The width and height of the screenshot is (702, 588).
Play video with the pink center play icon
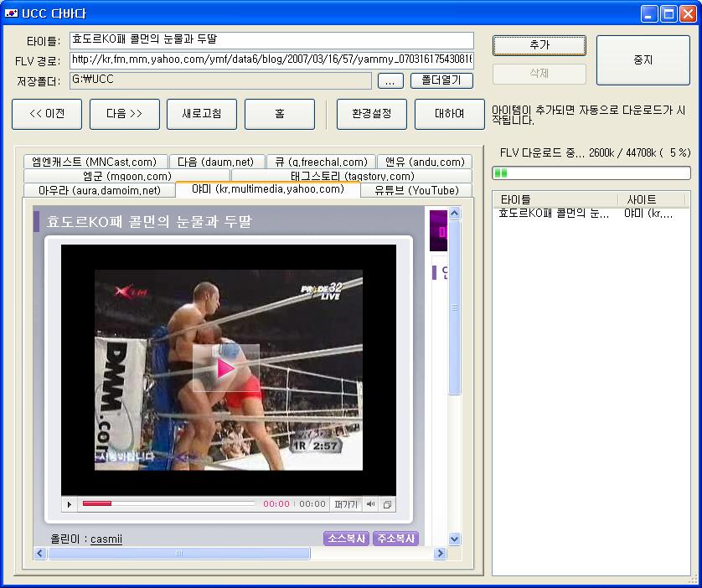pyautogui.click(x=225, y=368)
